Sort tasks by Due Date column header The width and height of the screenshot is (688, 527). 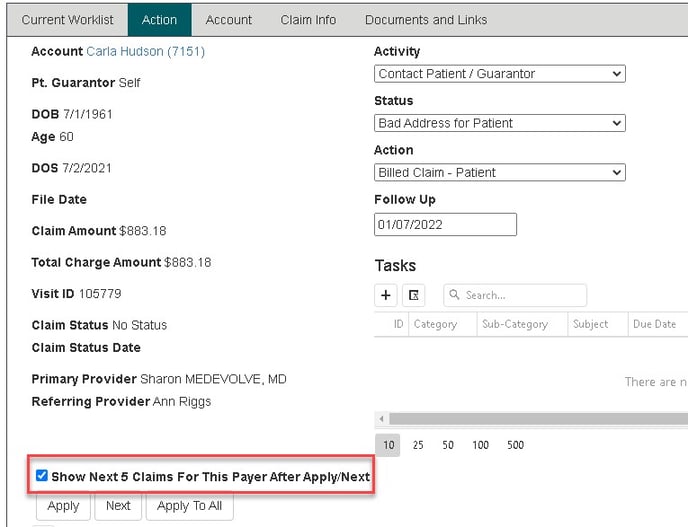(x=654, y=324)
